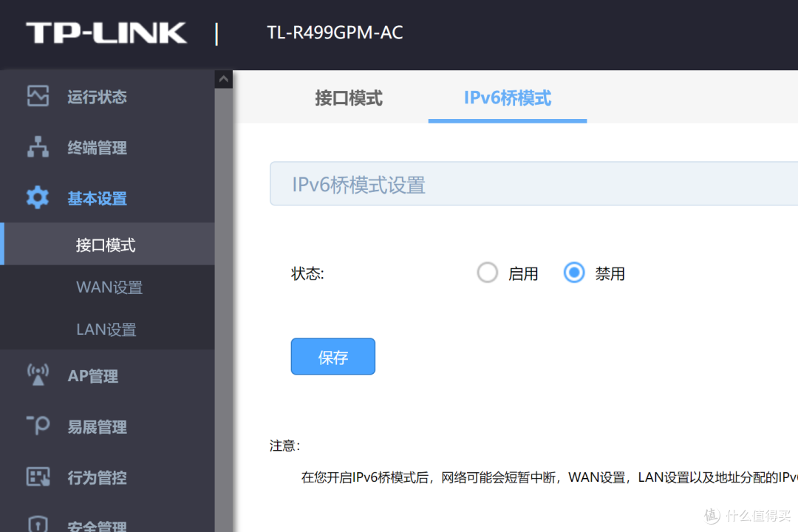Click the 基本设置 gear icon

(37, 198)
